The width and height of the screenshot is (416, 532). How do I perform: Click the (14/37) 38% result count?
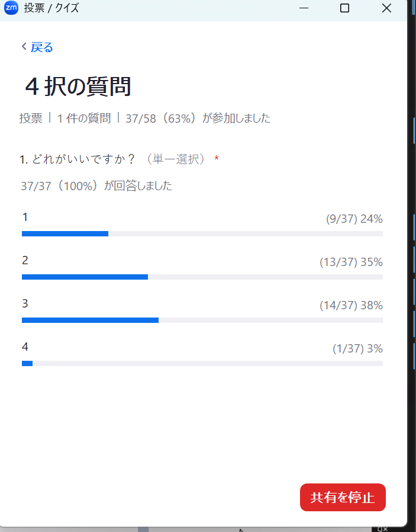[351, 305]
